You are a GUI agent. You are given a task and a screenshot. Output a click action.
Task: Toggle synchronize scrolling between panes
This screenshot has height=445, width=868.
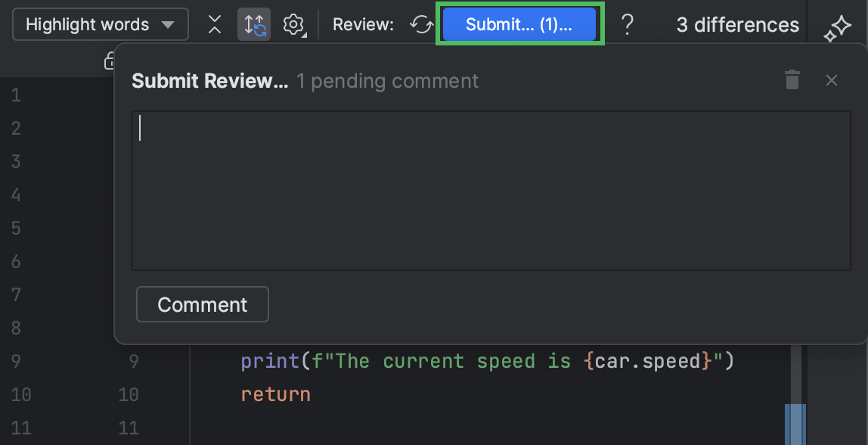coord(254,23)
